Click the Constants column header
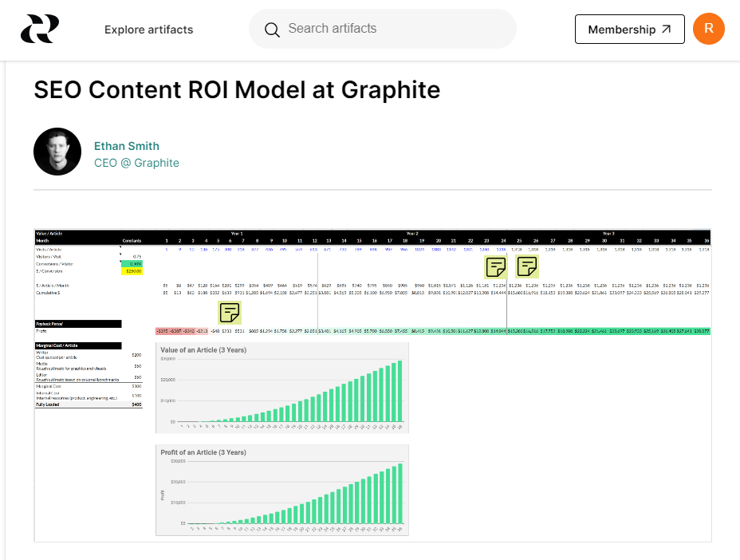The image size is (740, 560). click(132, 241)
